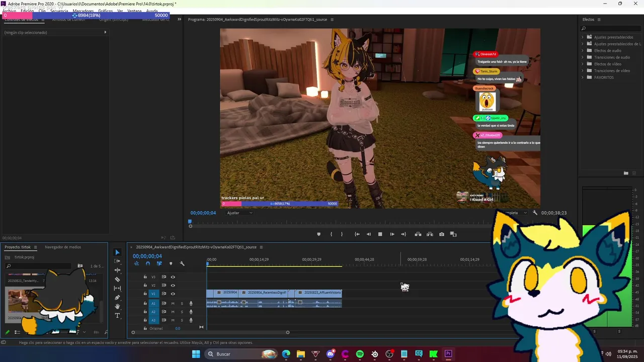Screen dimensions: 644x362
Task: Go to Out point in Program monitor
Action: (404, 234)
